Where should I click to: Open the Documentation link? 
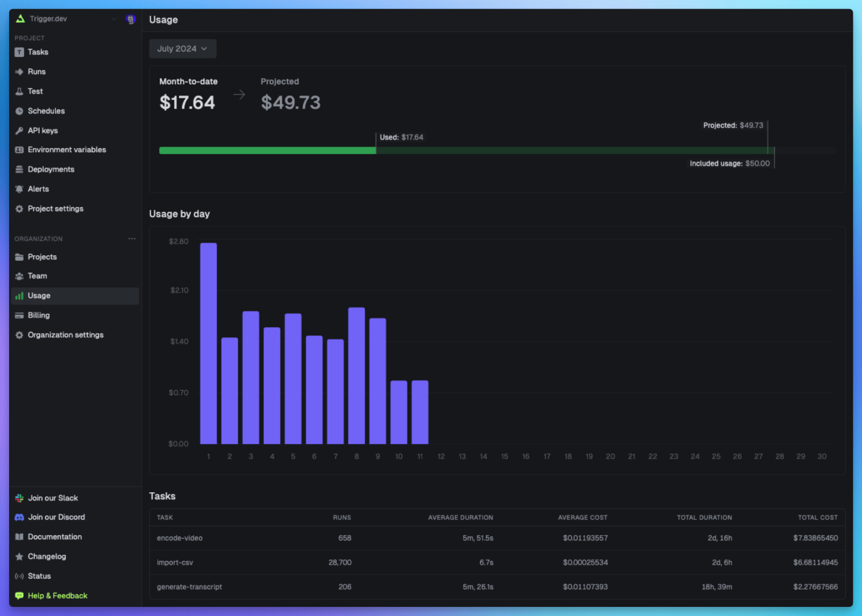coord(55,536)
